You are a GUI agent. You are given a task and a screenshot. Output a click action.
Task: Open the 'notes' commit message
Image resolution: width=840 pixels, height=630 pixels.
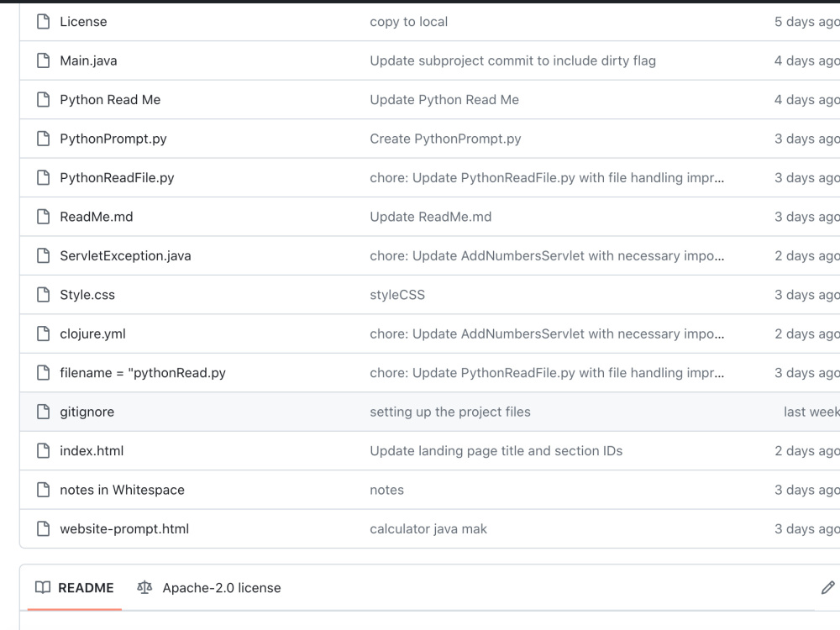[386, 490]
